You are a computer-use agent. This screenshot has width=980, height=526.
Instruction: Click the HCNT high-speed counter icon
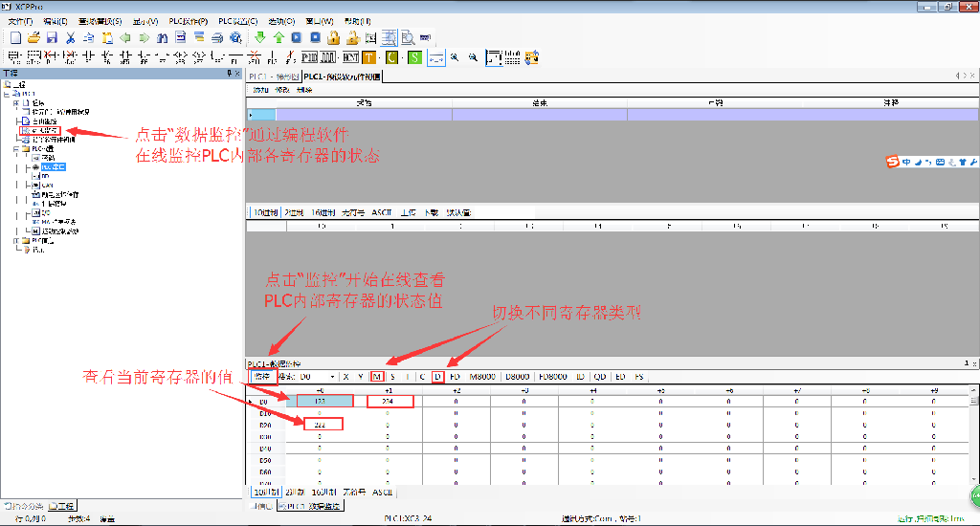(x=350, y=58)
